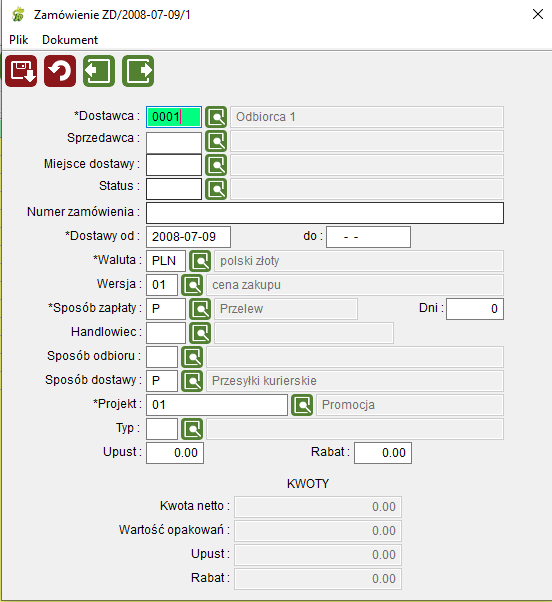The width and height of the screenshot is (552, 602).
Task: Open the Plik menu
Action: coord(18,40)
